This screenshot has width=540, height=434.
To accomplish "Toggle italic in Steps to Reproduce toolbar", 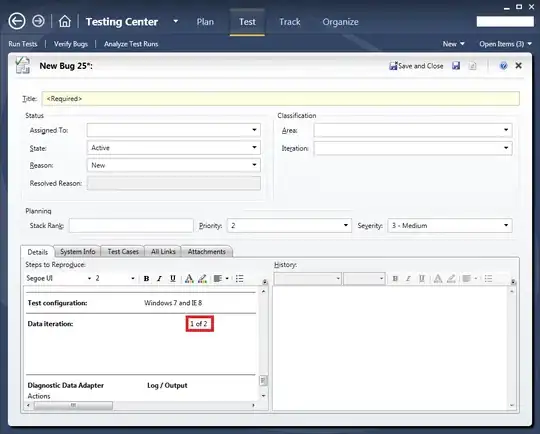I will 159,279.
